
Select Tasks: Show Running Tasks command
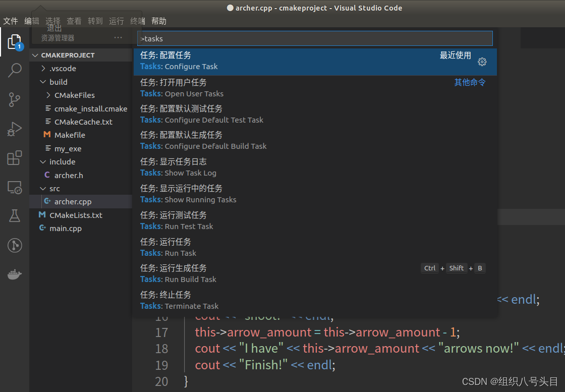coord(315,195)
